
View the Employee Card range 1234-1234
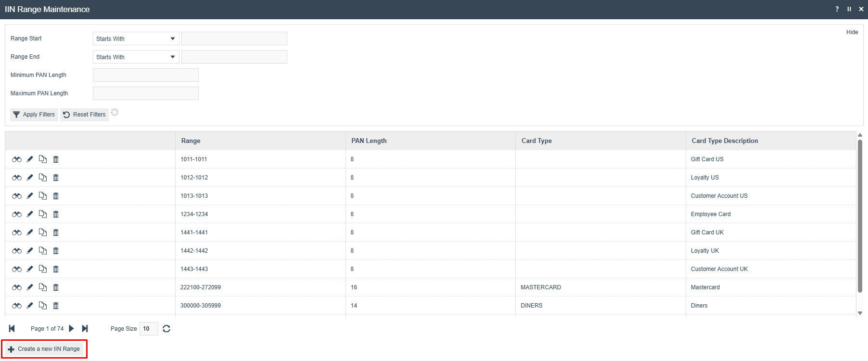point(17,214)
